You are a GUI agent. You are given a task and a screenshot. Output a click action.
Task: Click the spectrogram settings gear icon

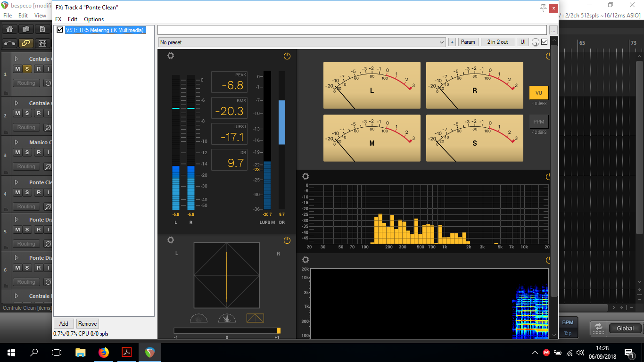[305, 260]
